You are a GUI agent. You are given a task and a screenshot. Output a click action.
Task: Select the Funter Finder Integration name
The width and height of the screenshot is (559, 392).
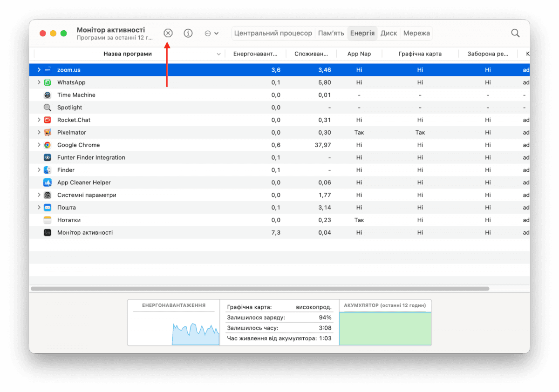coord(91,158)
